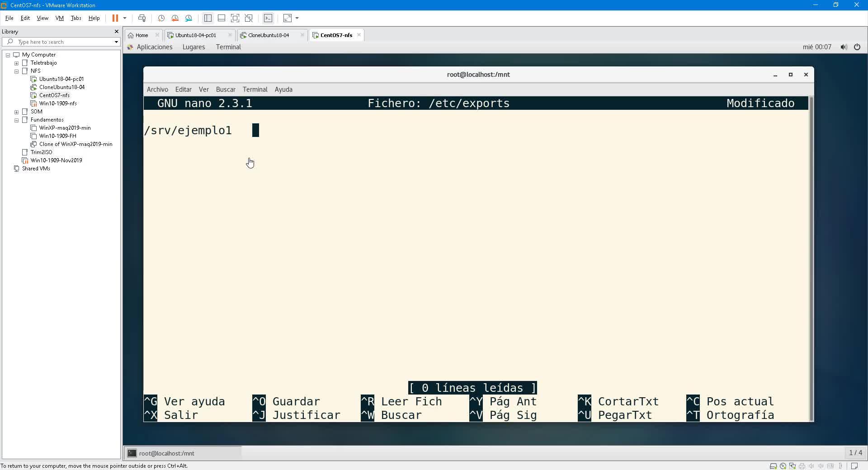Switch to the Ubuntu18-04-pc01 tab
Viewport: 868px width, 470px height.
pyautogui.click(x=196, y=35)
